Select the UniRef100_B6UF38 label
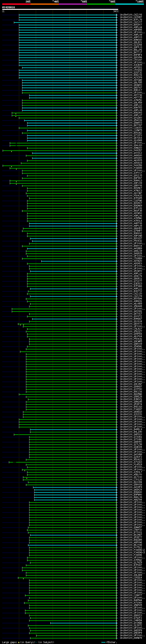146x644 pixels. click(131, 211)
